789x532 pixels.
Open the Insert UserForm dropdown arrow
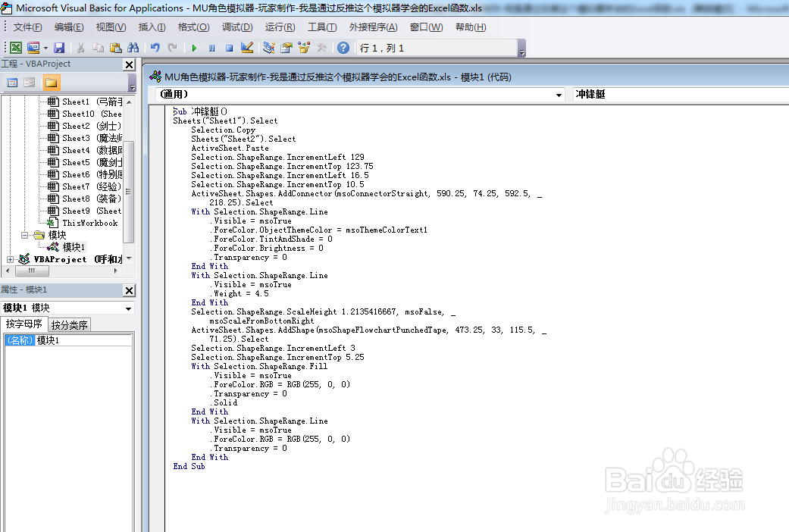(45, 49)
